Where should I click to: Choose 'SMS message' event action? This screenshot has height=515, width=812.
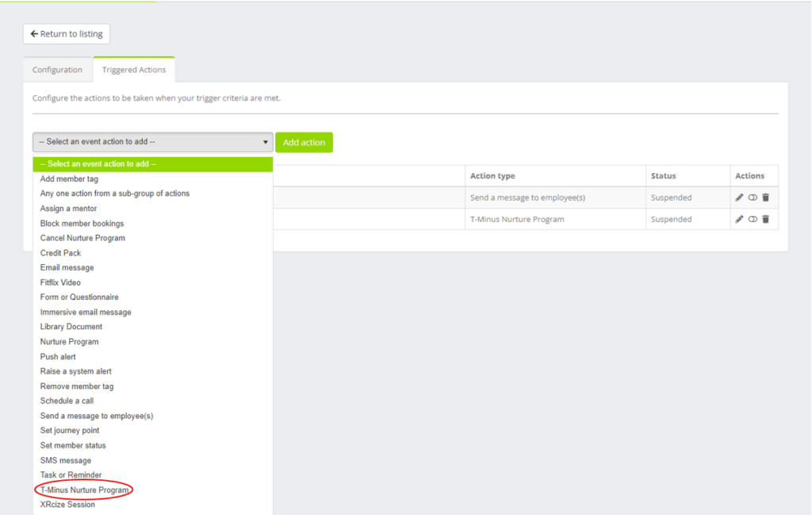[65, 460]
